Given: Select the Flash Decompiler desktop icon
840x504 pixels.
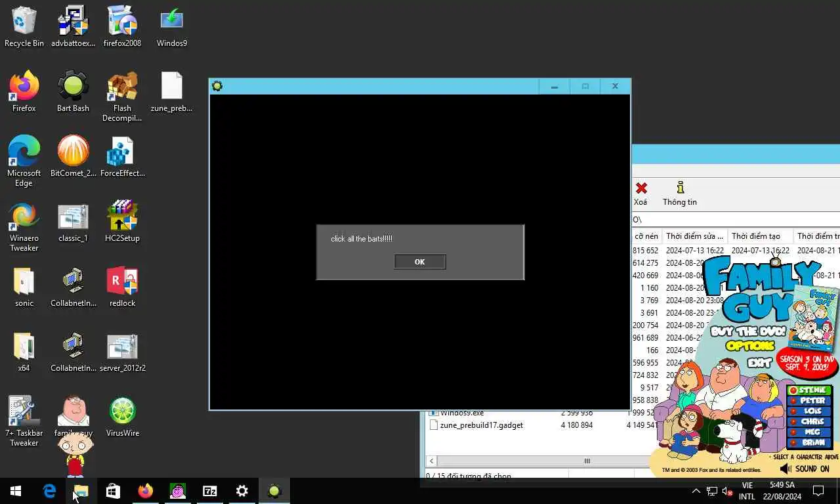Looking at the screenshot, I should point(122,97).
